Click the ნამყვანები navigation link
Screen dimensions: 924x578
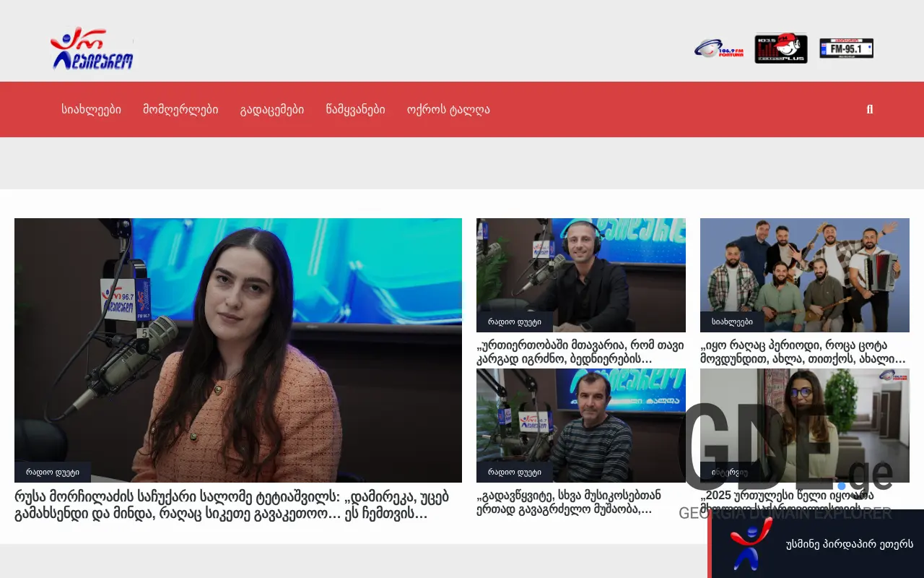354,109
